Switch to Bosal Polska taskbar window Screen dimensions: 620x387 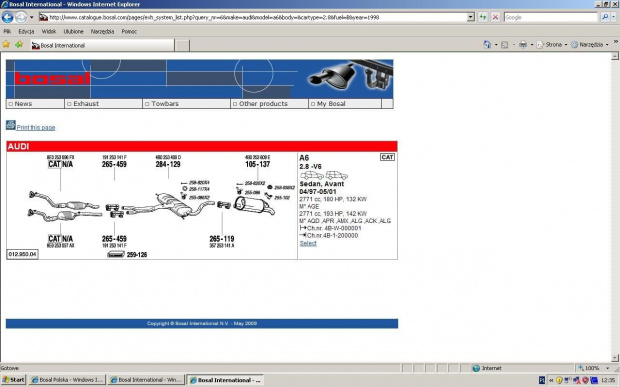(67, 380)
